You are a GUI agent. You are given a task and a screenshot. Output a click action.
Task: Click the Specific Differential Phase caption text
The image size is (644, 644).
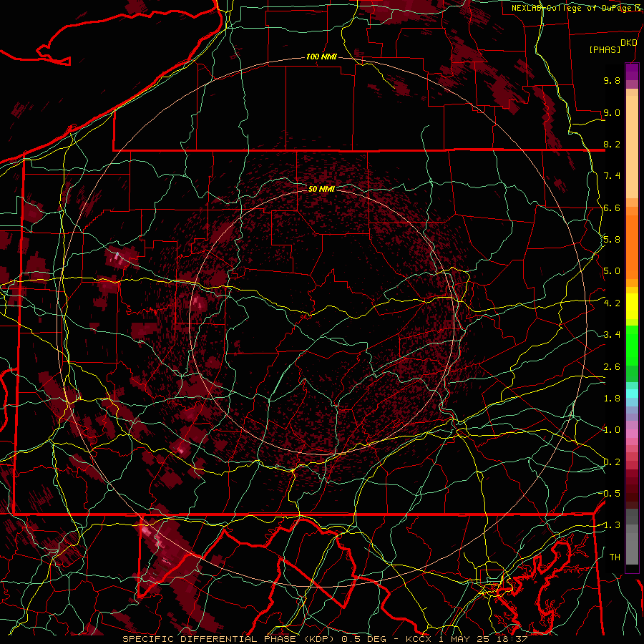[325, 639]
